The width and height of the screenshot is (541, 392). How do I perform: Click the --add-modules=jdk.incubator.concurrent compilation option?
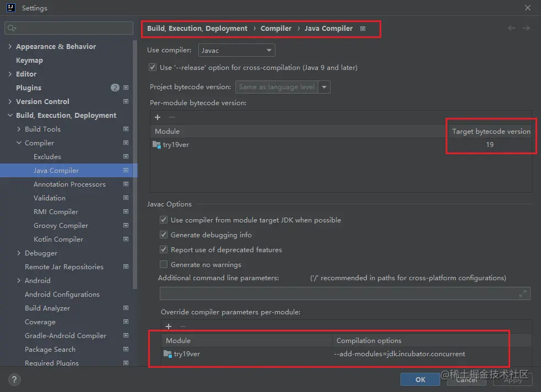(x=399, y=353)
